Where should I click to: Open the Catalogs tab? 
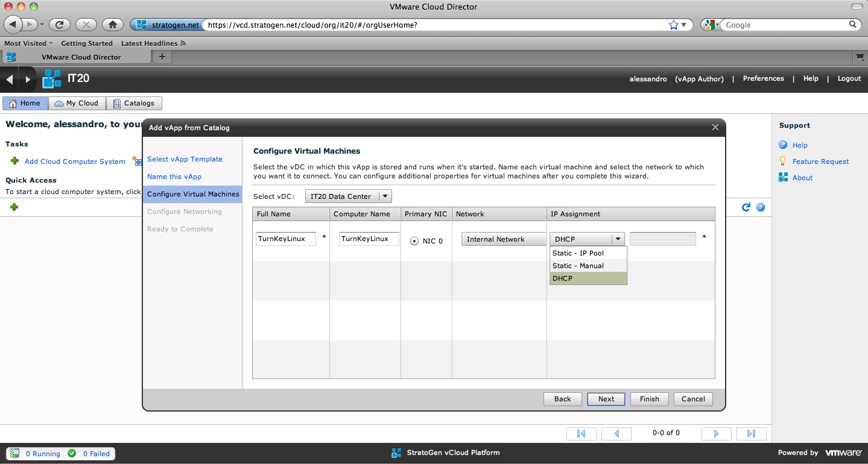134,103
